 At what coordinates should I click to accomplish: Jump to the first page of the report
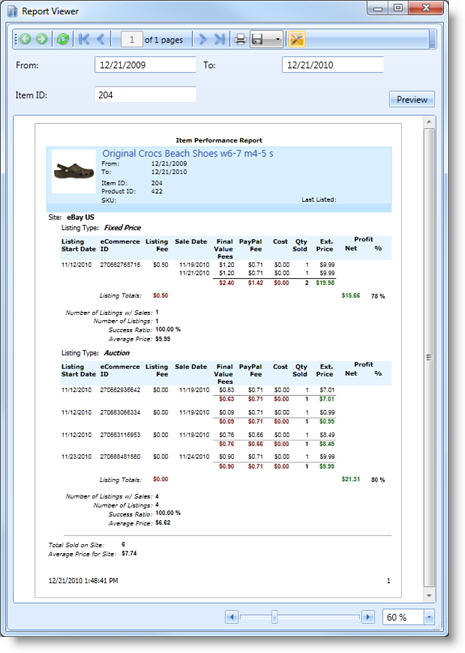pyautogui.click(x=84, y=39)
